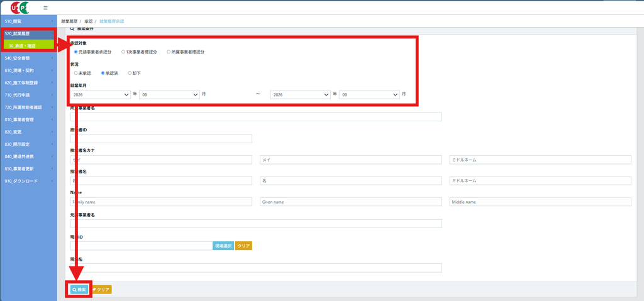644x301 pixels.
Task: Choose 未承認 status radio
Action: point(75,73)
